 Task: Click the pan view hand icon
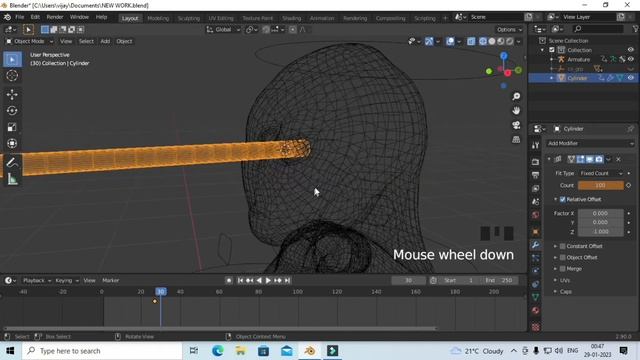click(x=516, y=111)
